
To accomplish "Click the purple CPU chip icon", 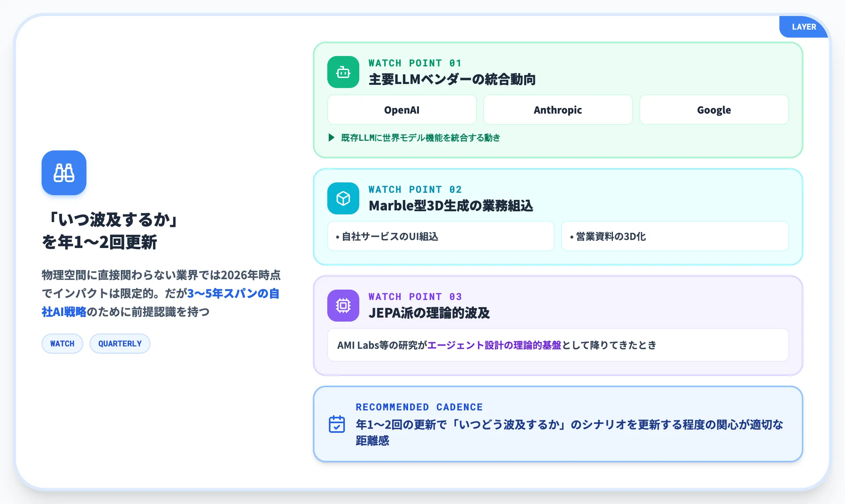I will [343, 306].
